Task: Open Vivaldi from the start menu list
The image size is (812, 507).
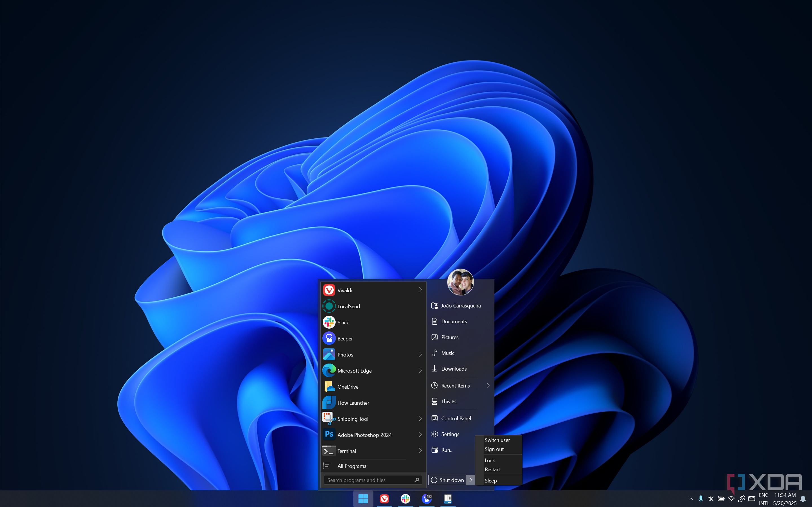Action: 345,290
